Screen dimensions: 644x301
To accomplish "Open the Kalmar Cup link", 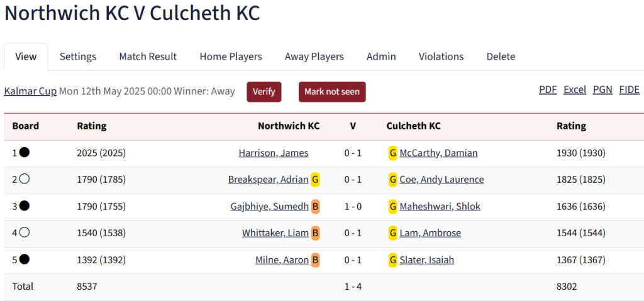I will click(x=30, y=91).
